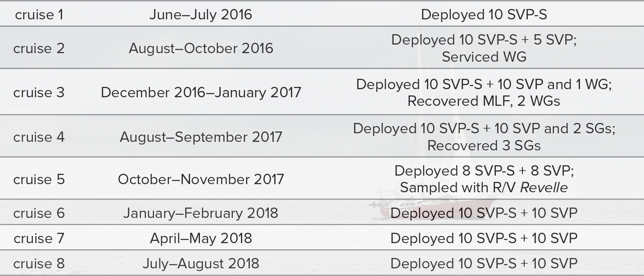
Task: Click the "Serviced WG" text
Action: (x=484, y=57)
